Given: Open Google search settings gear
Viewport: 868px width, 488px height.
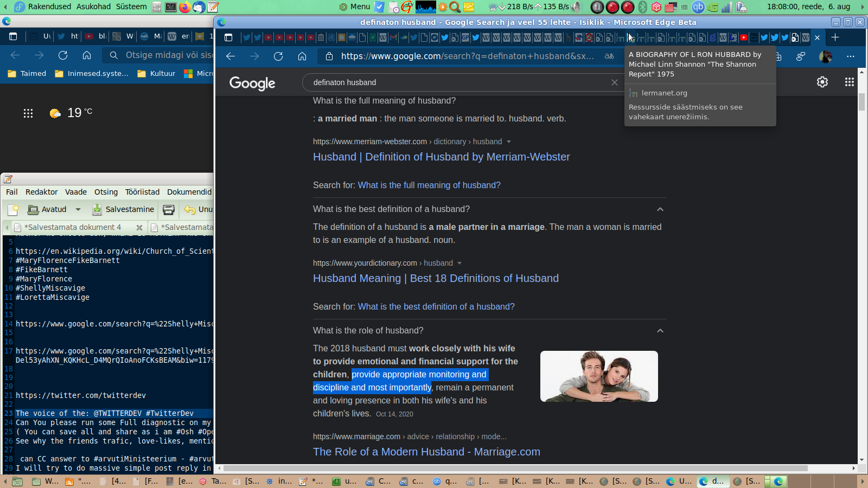Looking at the screenshot, I should [822, 82].
